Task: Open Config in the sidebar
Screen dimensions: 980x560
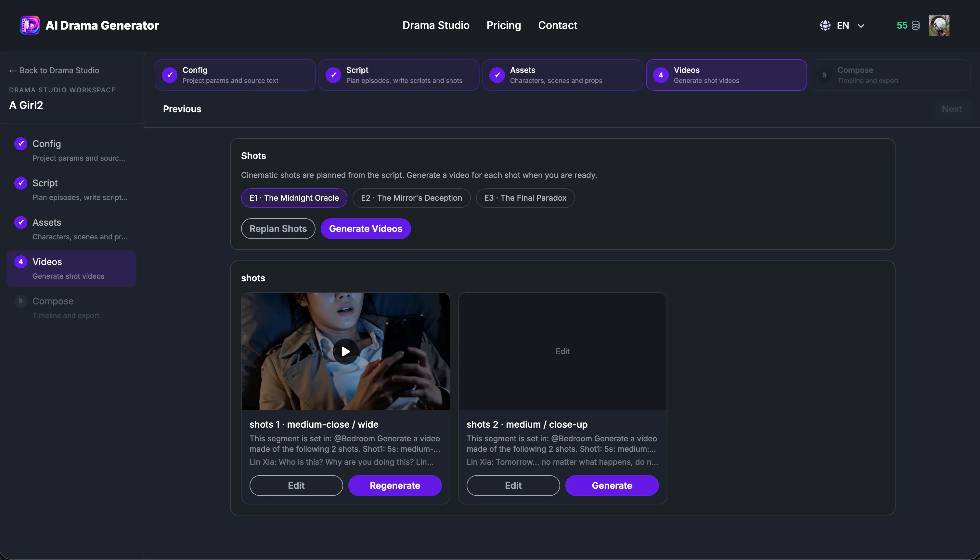Action: point(71,150)
